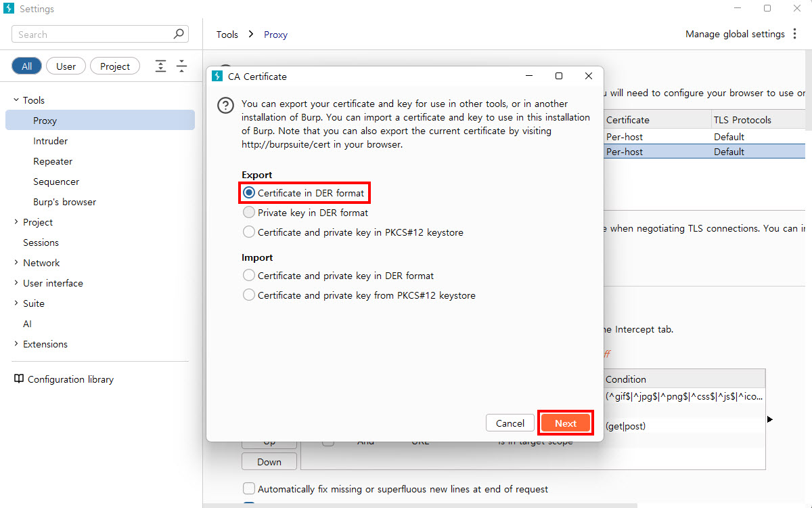
Task: Maximize the CA Certificate dialog
Action: pos(559,76)
